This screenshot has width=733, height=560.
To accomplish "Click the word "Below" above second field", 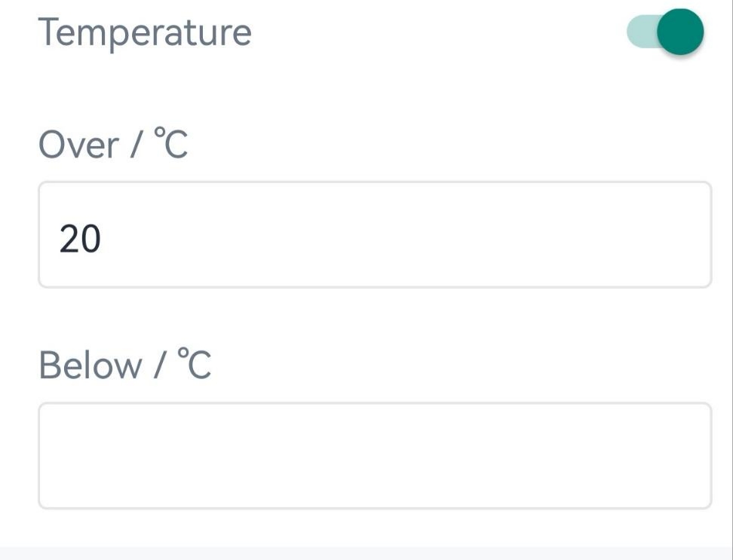I will [90, 365].
